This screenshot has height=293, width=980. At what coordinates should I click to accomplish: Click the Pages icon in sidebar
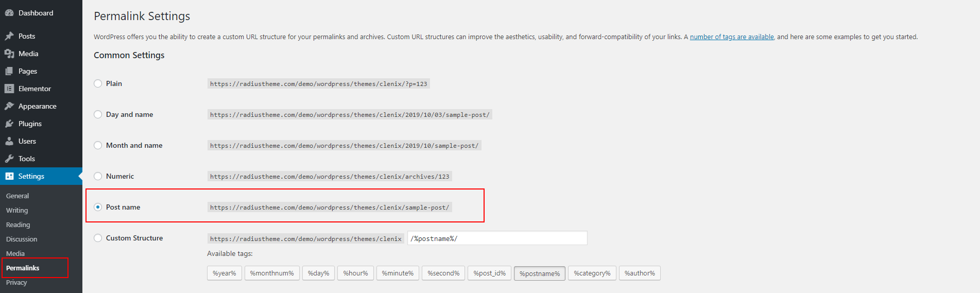tap(9, 71)
